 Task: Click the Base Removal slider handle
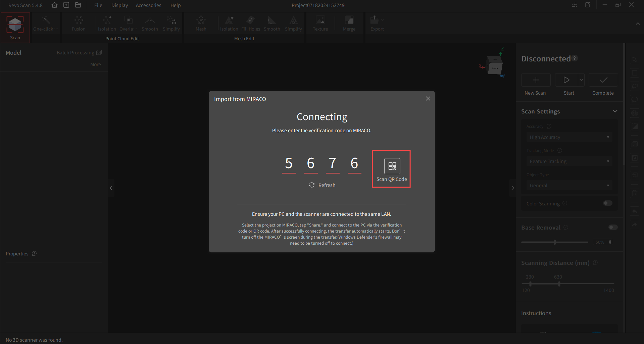point(555,242)
